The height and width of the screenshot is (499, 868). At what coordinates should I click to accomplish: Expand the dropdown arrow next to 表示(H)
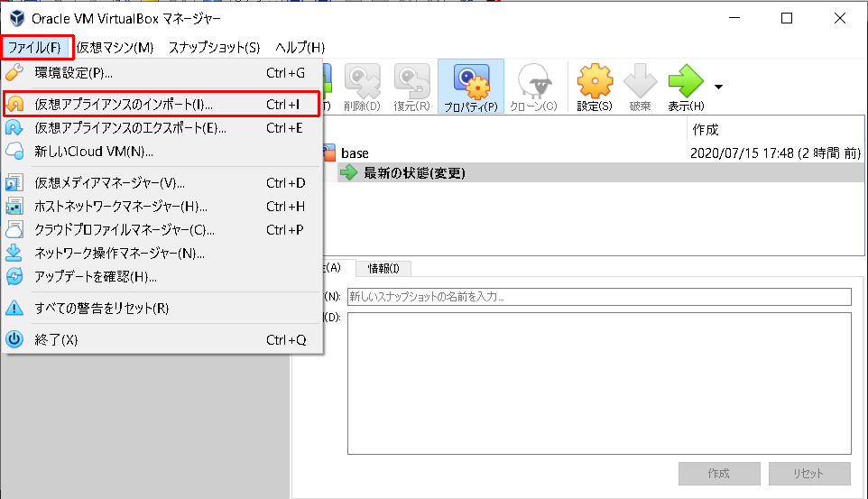coord(718,87)
